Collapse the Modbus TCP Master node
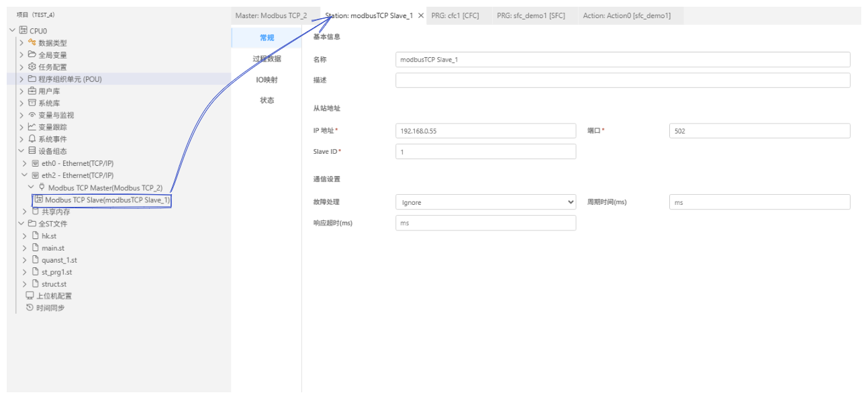This screenshot has height=399, width=868. tap(31, 187)
